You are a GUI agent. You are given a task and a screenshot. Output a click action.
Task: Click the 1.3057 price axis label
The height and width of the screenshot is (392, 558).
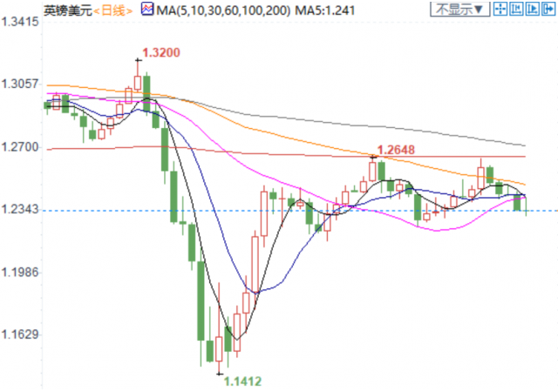[x=20, y=84]
